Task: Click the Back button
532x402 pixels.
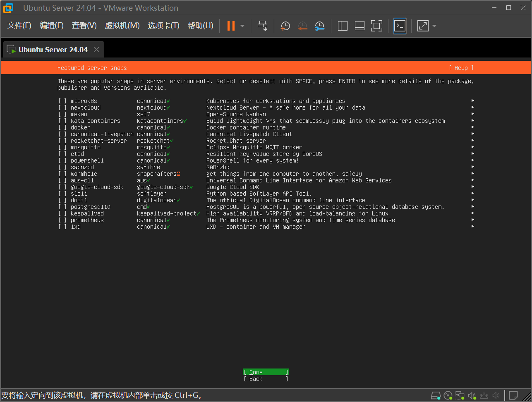Action: (x=266, y=379)
